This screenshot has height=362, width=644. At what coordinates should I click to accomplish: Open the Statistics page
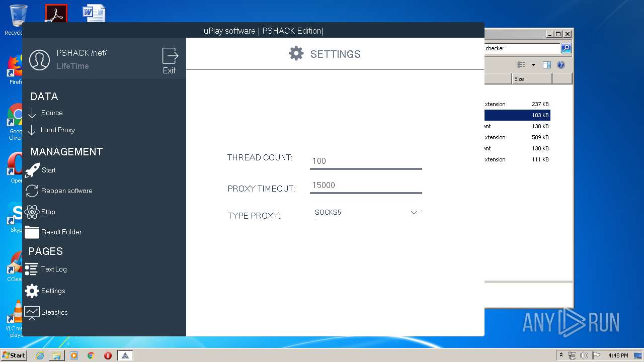coord(54,312)
